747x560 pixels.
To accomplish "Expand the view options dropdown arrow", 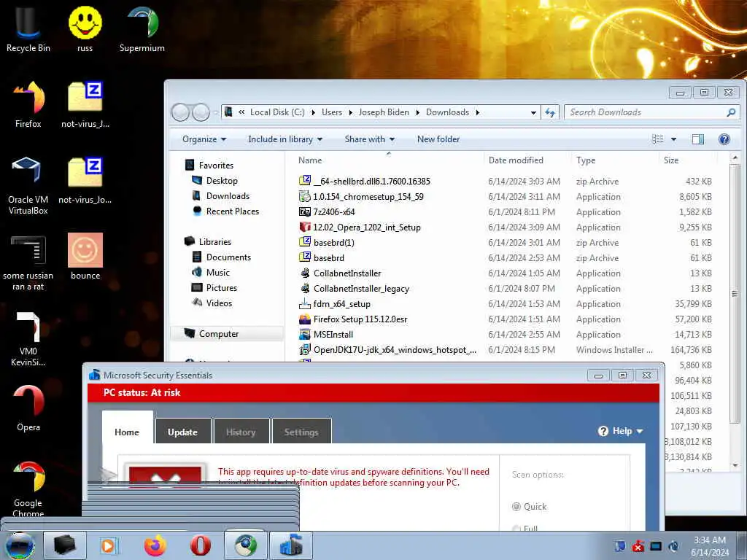I will coord(673,139).
